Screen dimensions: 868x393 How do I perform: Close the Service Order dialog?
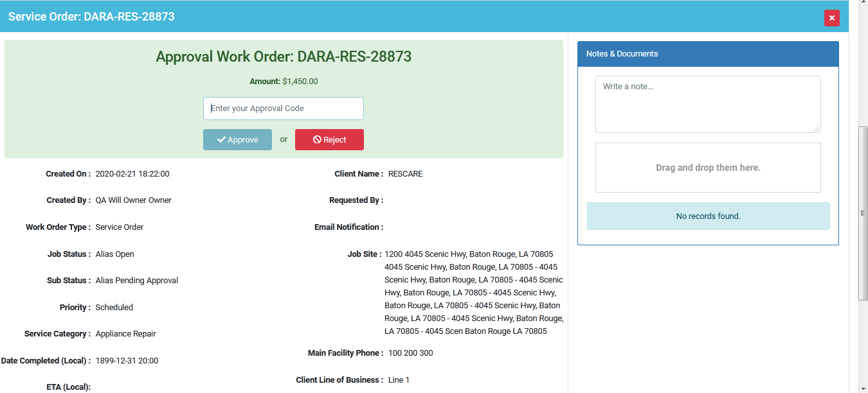(831, 18)
